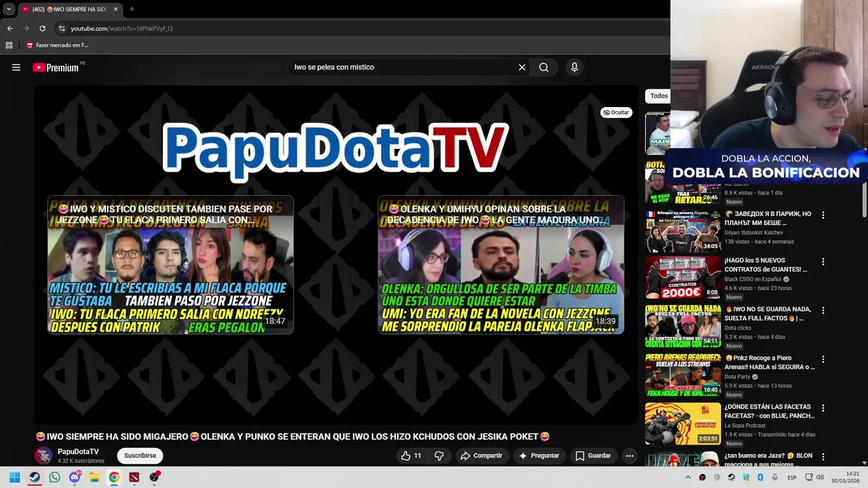Open Chrome tab search dropdown arrow
The height and width of the screenshot is (488, 868).
point(9,9)
